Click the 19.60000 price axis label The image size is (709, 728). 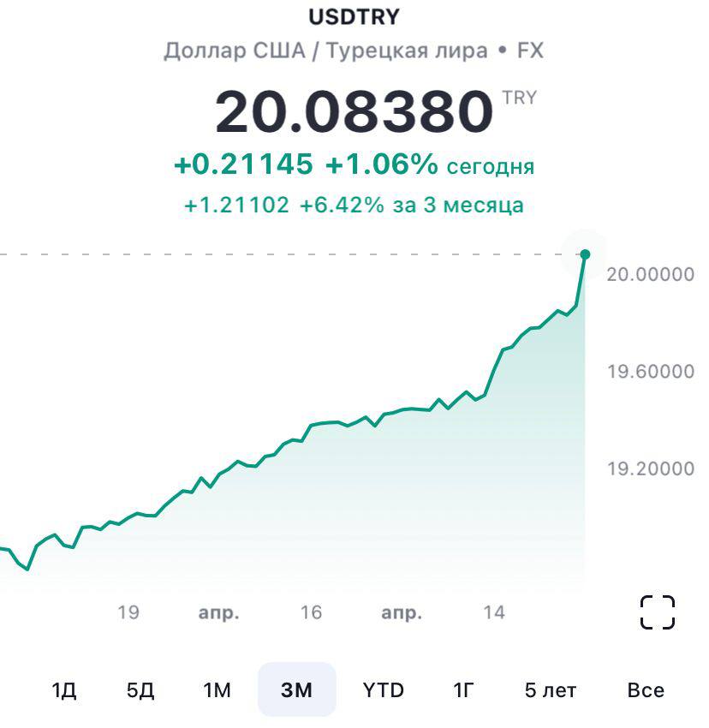point(650,372)
